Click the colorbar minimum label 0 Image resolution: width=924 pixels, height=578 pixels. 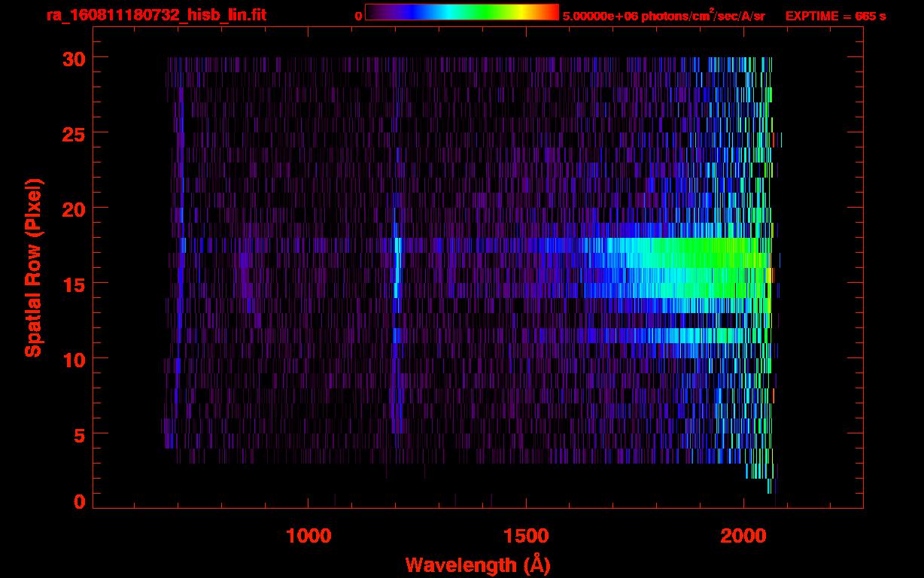(359, 16)
